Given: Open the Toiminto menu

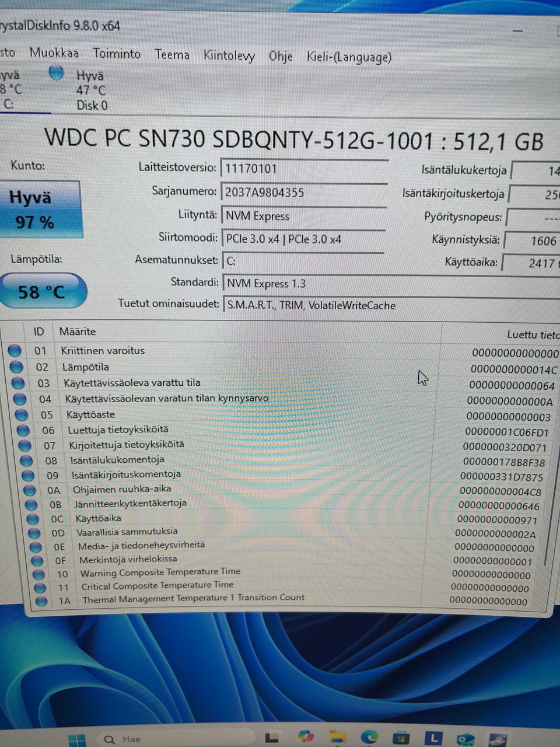Looking at the screenshot, I should (x=117, y=54).
